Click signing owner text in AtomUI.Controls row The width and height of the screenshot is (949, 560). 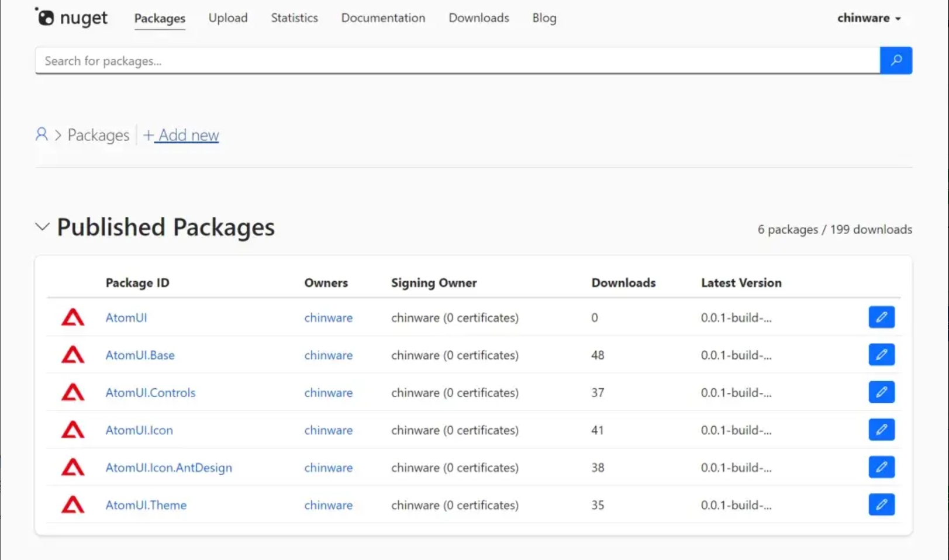pyautogui.click(x=455, y=392)
